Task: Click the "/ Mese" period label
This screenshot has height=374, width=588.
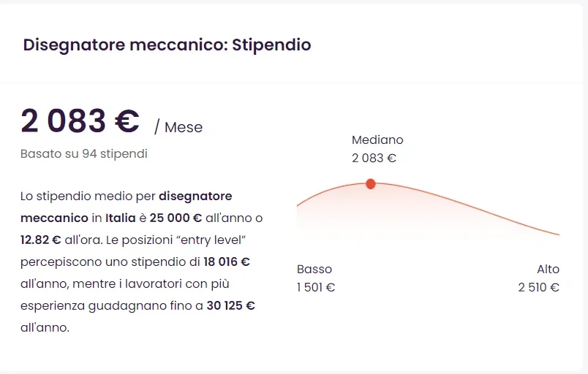Action: point(178,127)
